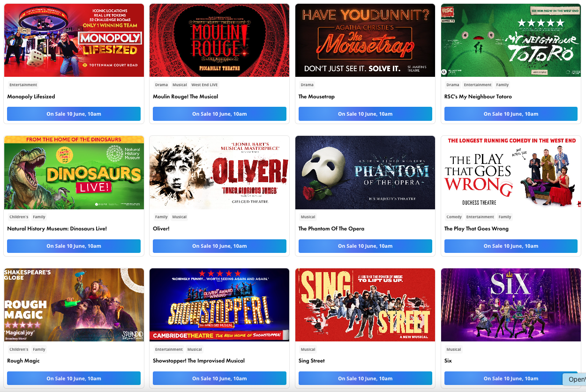
Task: Open the Monopoly Lifesized poster image
Action: pos(74,40)
